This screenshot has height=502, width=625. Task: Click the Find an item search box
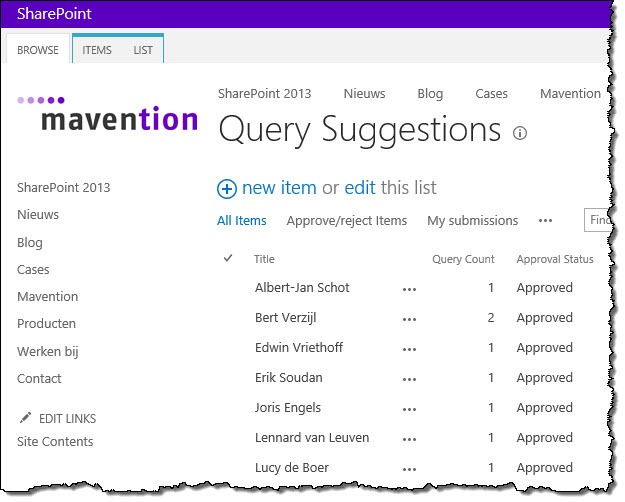click(x=597, y=220)
